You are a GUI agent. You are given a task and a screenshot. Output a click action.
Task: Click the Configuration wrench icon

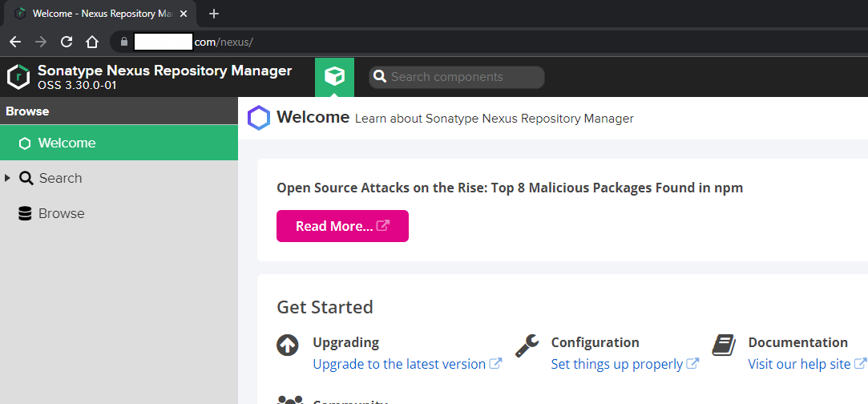527,345
